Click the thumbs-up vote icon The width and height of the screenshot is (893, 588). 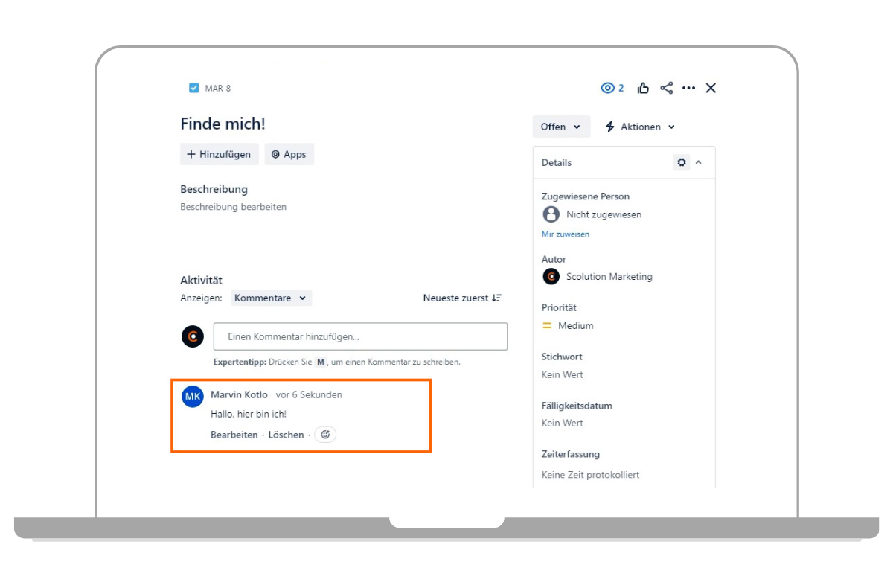643,88
